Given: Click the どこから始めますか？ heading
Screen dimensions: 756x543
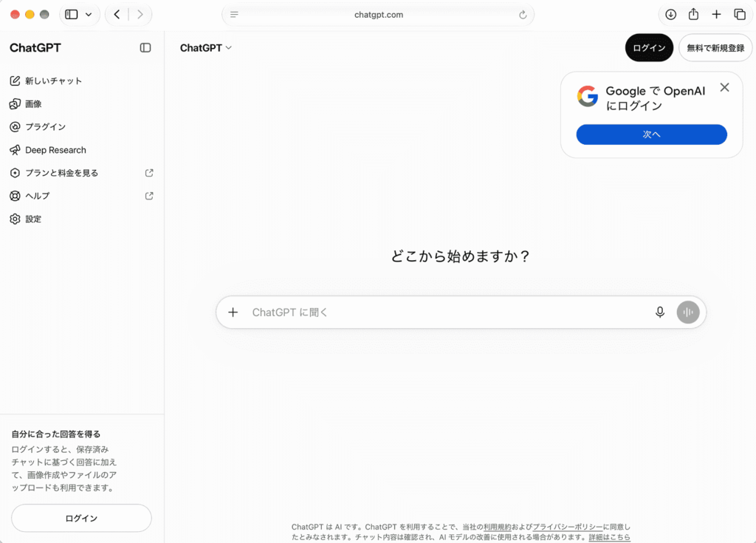Looking at the screenshot, I should (461, 256).
